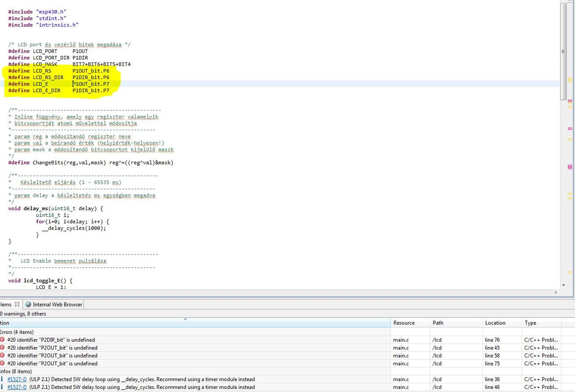Place cursor on #include "intrinsics.h" line
The height and width of the screenshot is (392, 575).
coord(43,25)
